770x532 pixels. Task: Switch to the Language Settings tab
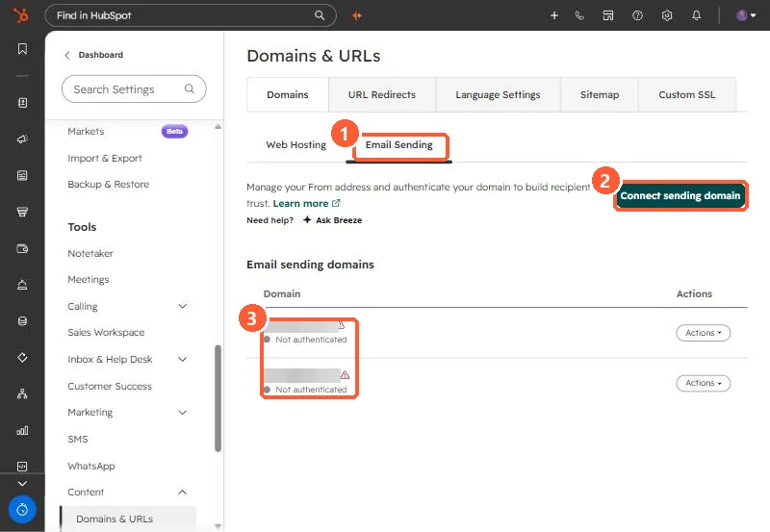(498, 94)
